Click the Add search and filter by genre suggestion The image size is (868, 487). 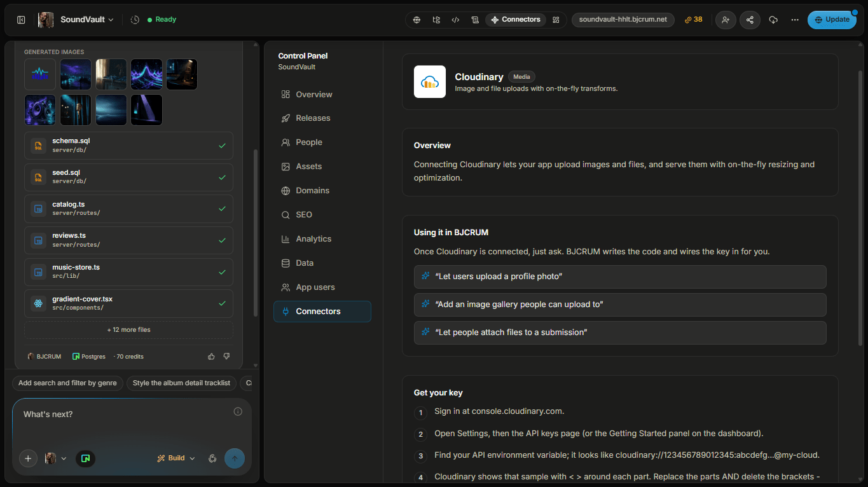(x=67, y=383)
